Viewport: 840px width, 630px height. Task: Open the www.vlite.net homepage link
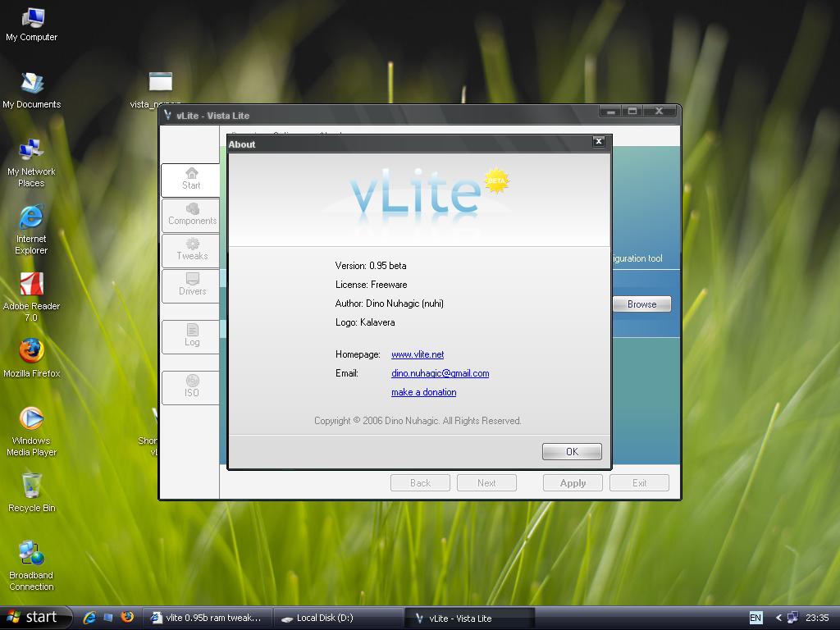pyautogui.click(x=418, y=354)
